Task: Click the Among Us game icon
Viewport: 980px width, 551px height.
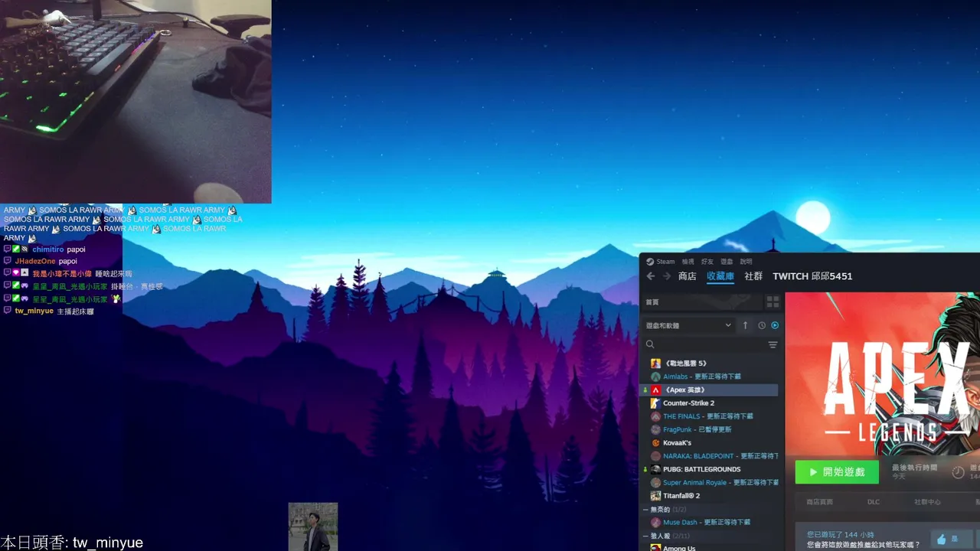Action: [655, 548]
